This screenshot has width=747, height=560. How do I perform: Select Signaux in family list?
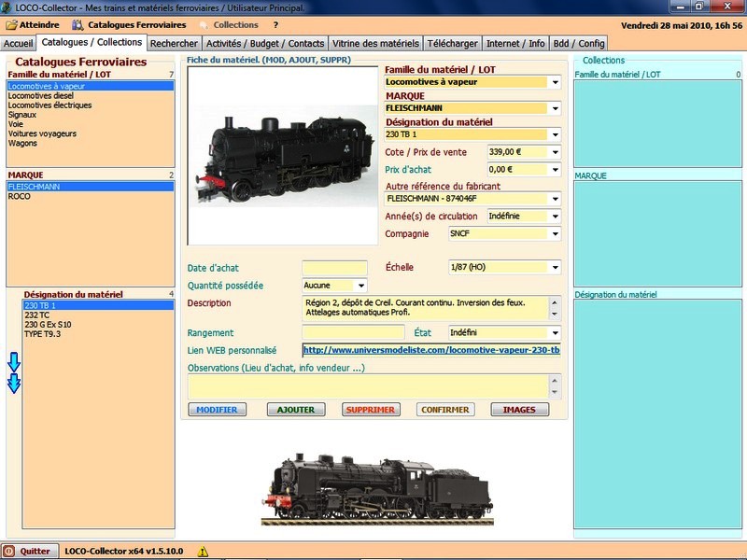pyautogui.click(x=90, y=115)
